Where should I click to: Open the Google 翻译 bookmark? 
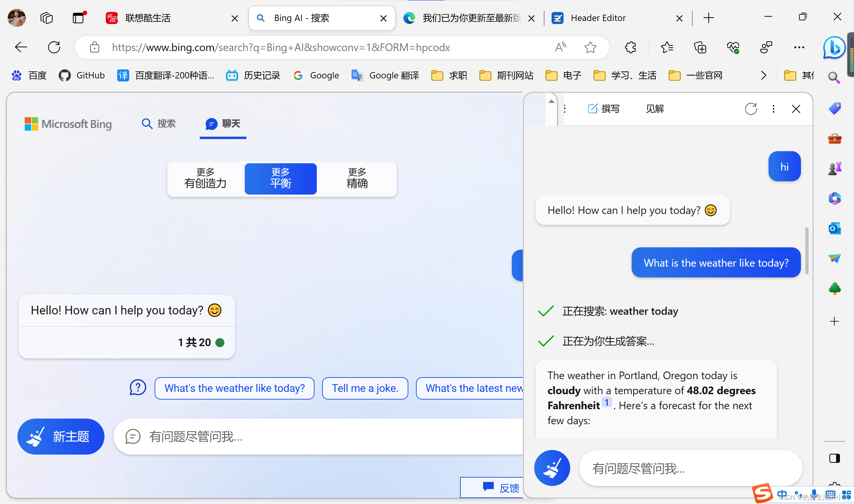click(x=385, y=75)
